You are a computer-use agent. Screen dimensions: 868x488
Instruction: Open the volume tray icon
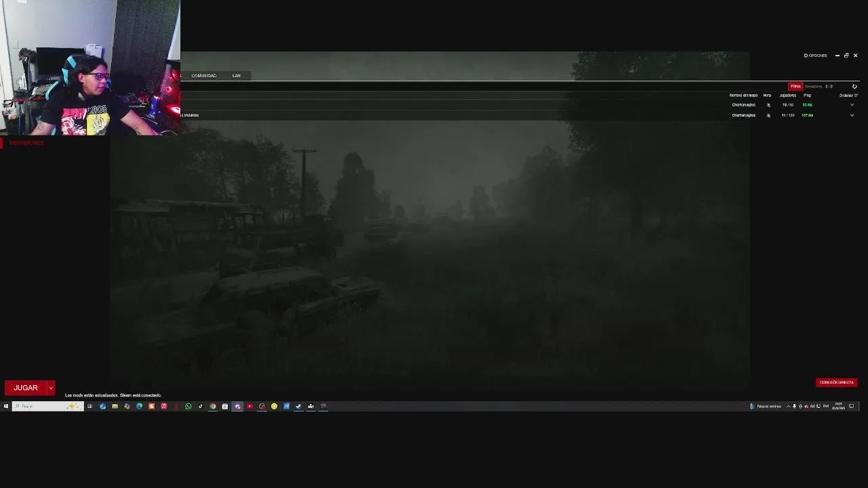(x=812, y=406)
